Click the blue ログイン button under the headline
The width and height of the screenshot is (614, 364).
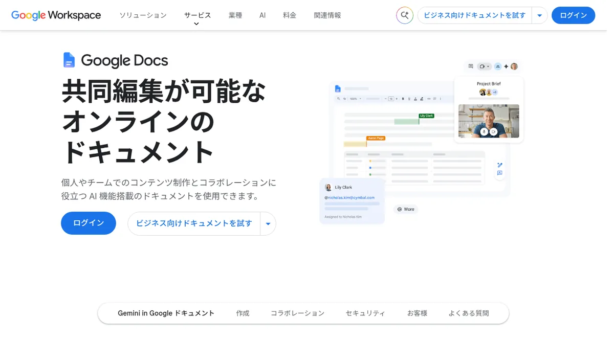[89, 223]
